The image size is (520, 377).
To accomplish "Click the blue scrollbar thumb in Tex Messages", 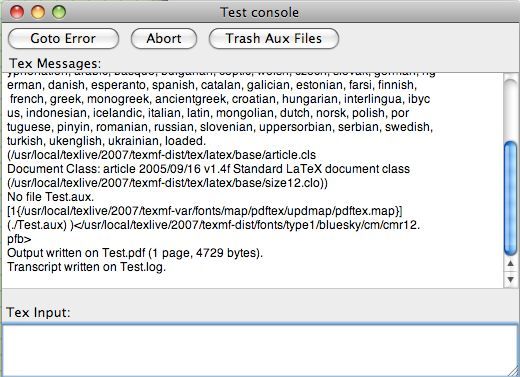I will (x=510, y=198).
